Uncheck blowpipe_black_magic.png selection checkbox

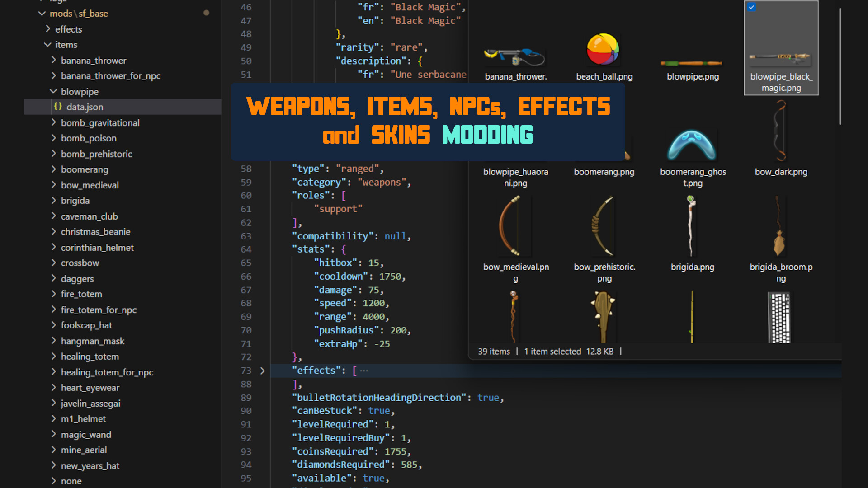(751, 7)
